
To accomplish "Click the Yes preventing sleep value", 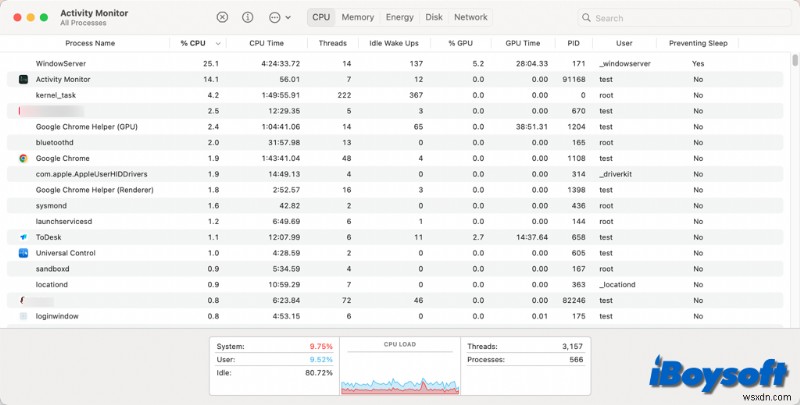I will [x=698, y=64].
